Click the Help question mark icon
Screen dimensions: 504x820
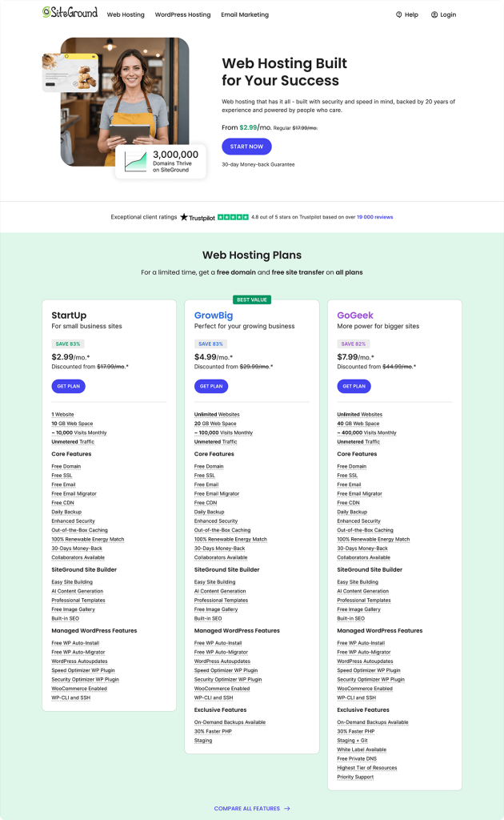(x=399, y=14)
